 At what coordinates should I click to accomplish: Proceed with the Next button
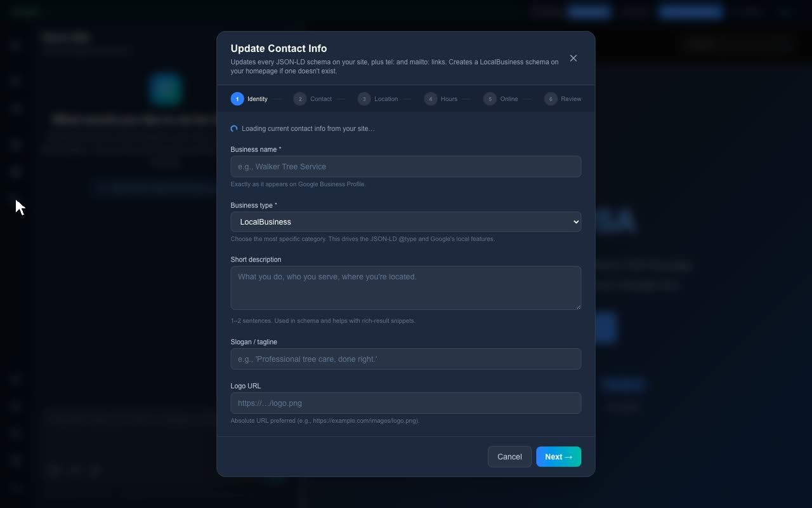[x=558, y=457]
